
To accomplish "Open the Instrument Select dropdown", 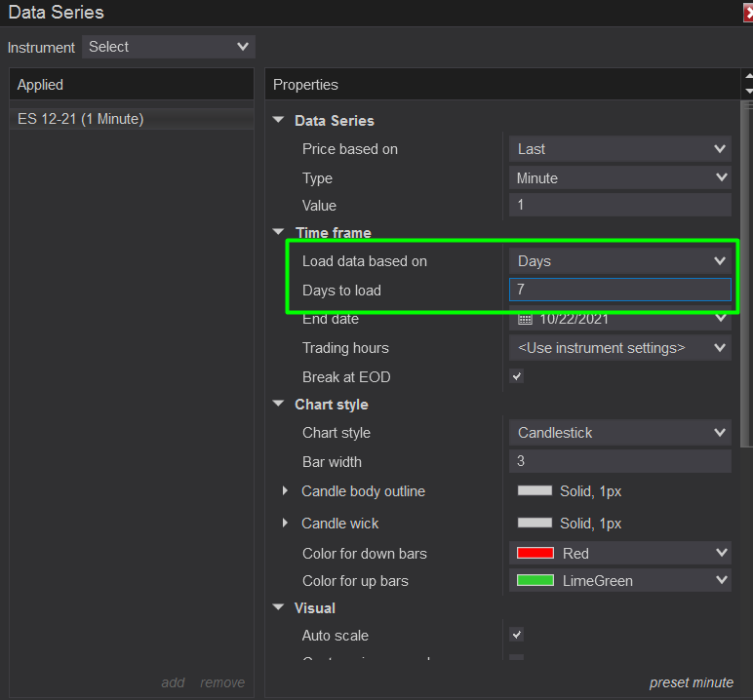I will point(169,47).
